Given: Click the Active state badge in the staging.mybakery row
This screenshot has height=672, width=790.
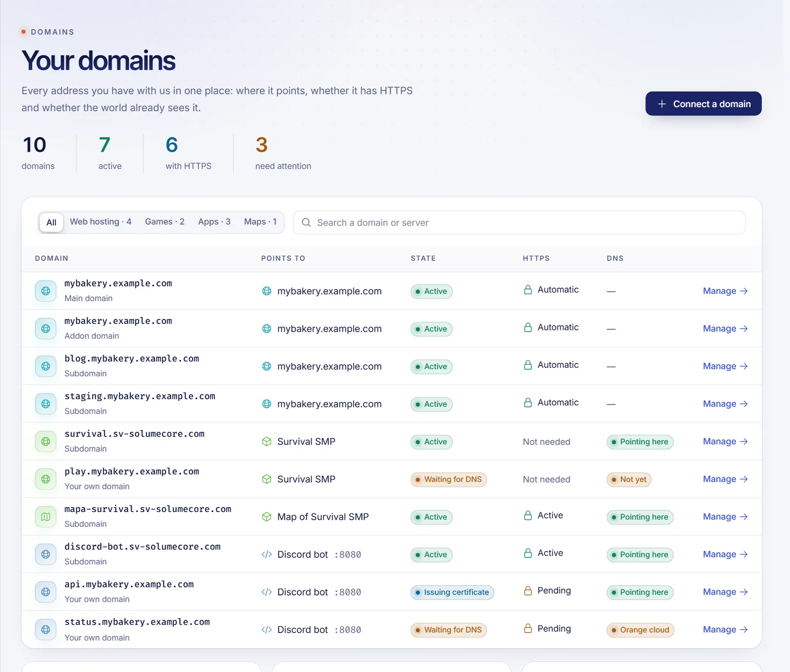Looking at the screenshot, I should pyautogui.click(x=432, y=404).
